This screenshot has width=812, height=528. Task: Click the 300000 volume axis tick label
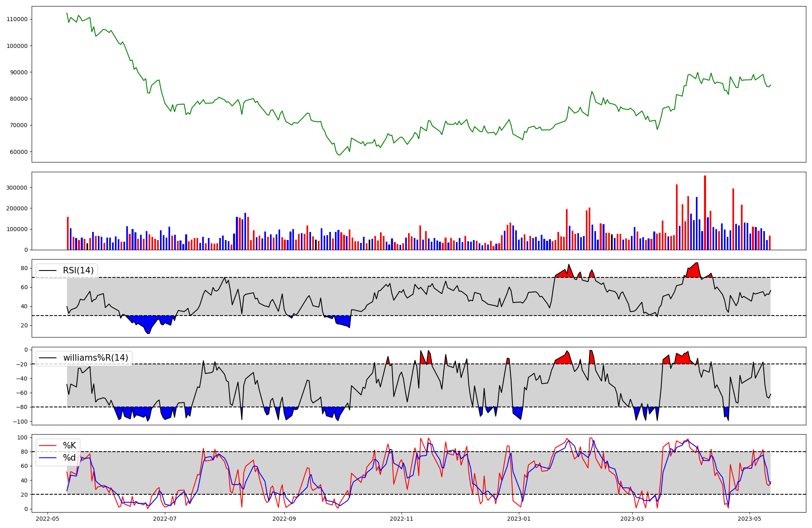click(17, 188)
